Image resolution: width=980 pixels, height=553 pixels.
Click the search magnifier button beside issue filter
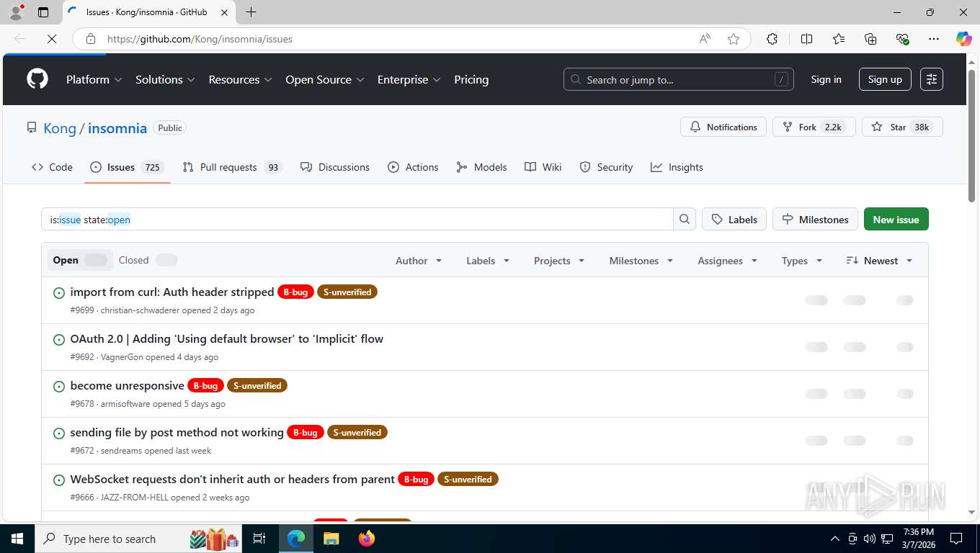(685, 220)
